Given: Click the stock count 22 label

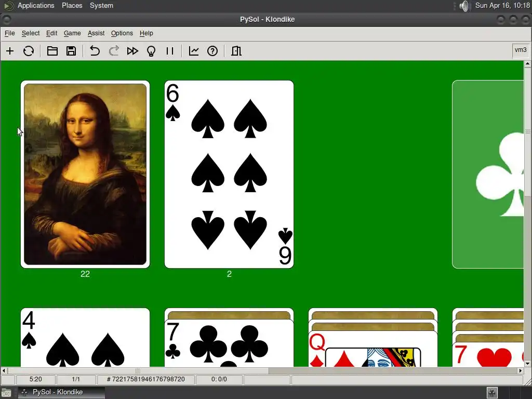Looking at the screenshot, I should pos(85,274).
